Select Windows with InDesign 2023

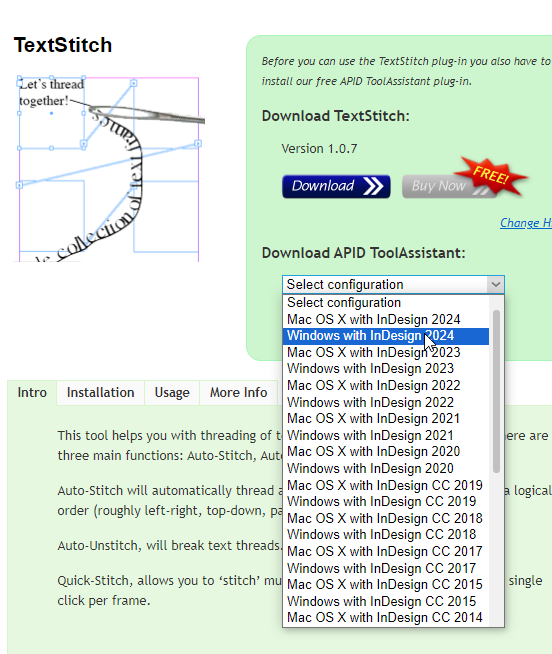pos(386,369)
